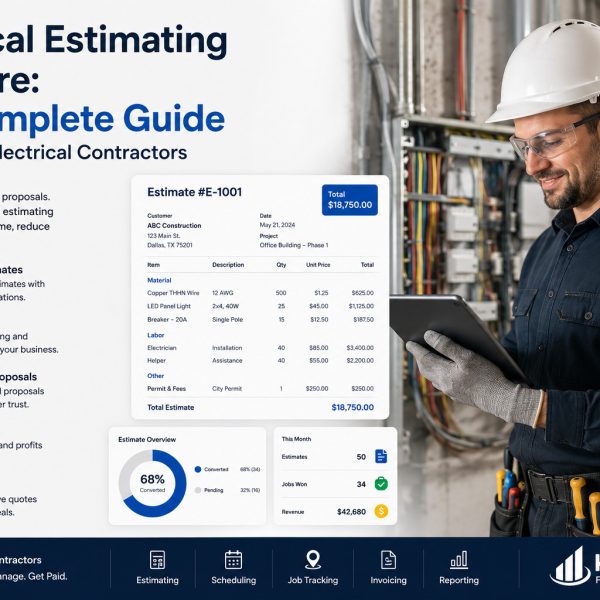Click the Estimate Overview card title

click(x=147, y=439)
